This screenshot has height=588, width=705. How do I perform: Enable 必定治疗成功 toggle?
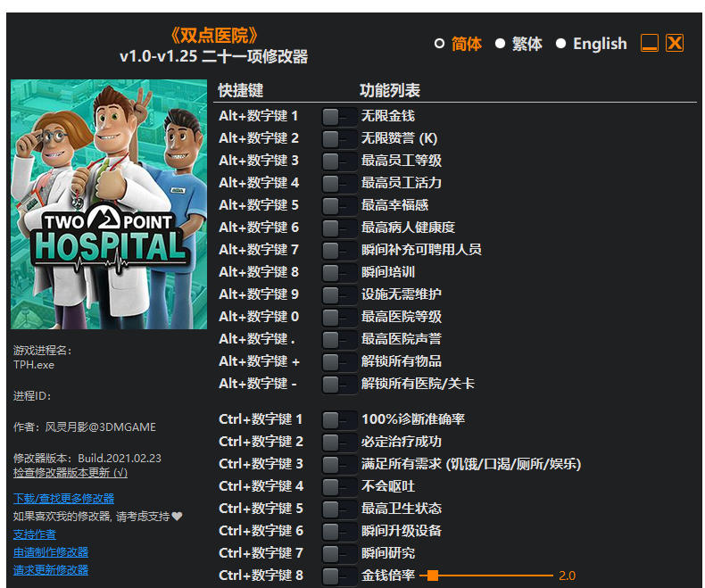[339, 442]
